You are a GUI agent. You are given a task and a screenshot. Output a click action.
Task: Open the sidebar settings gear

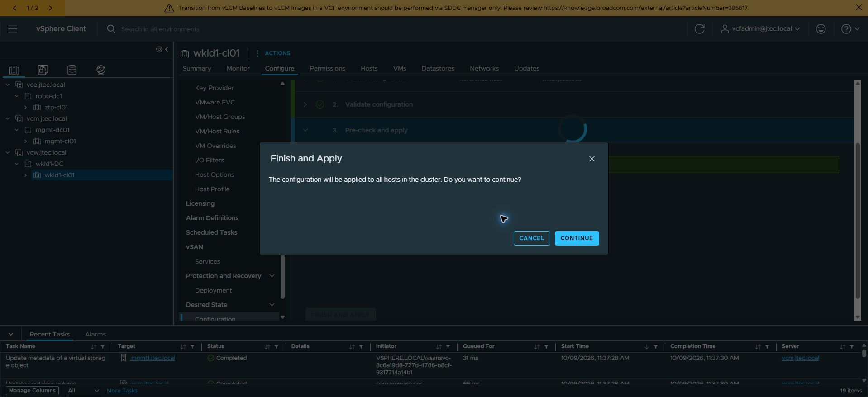click(x=159, y=49)
